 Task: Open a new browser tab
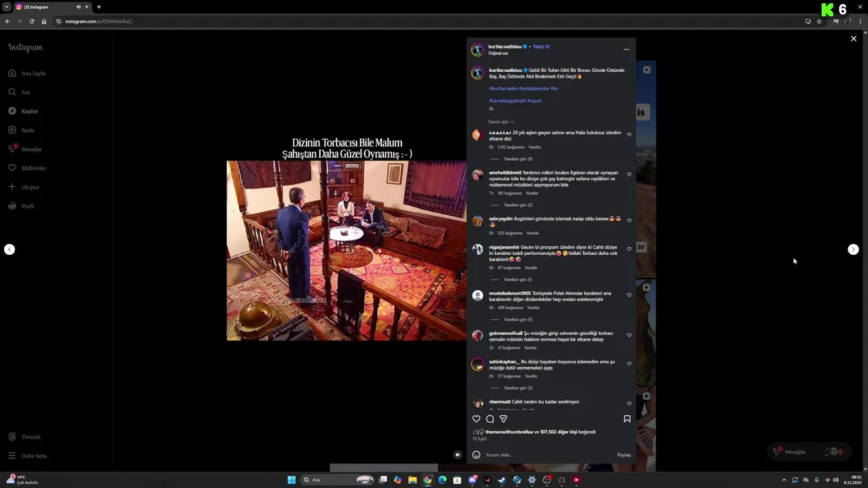pyautogui.click(x=99, y=7)
